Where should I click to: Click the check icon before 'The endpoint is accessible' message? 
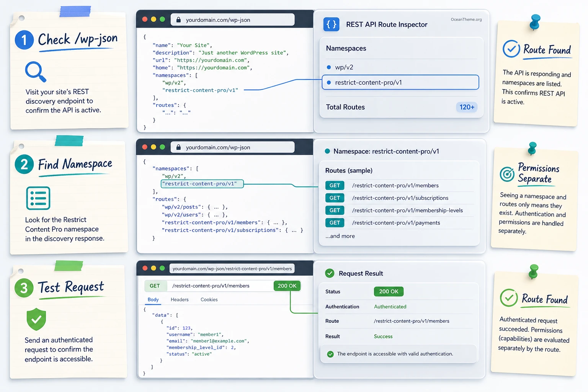coord(330,354)
